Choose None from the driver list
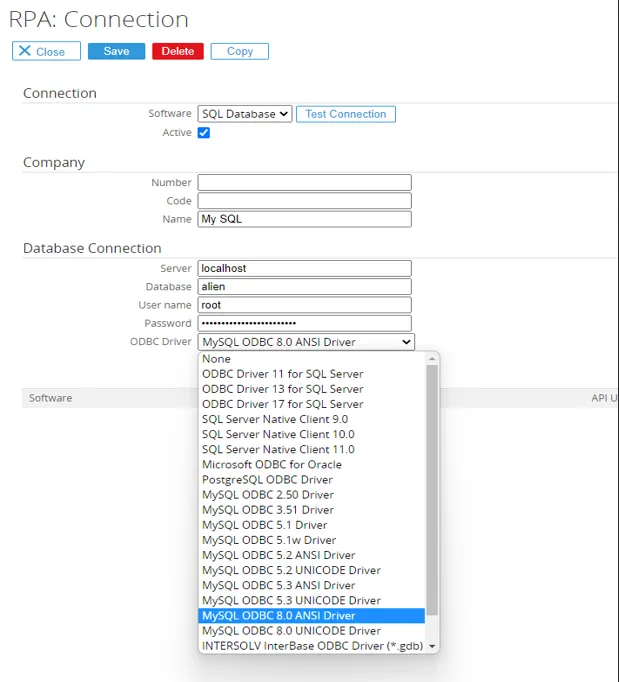This screenshot has width=619, height=682. (x=311, y=359)
